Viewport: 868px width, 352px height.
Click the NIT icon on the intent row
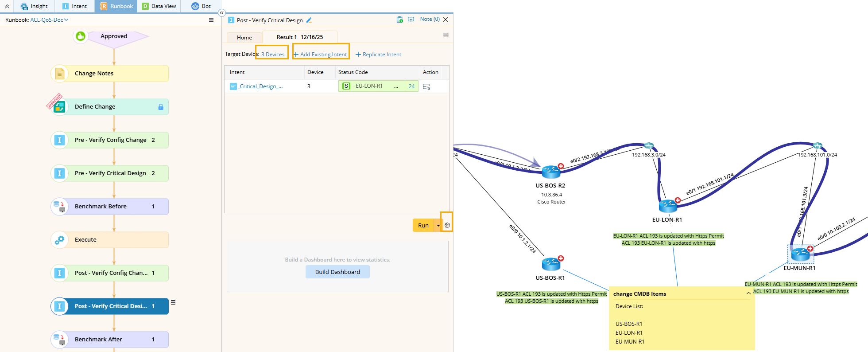coord(233,86)
